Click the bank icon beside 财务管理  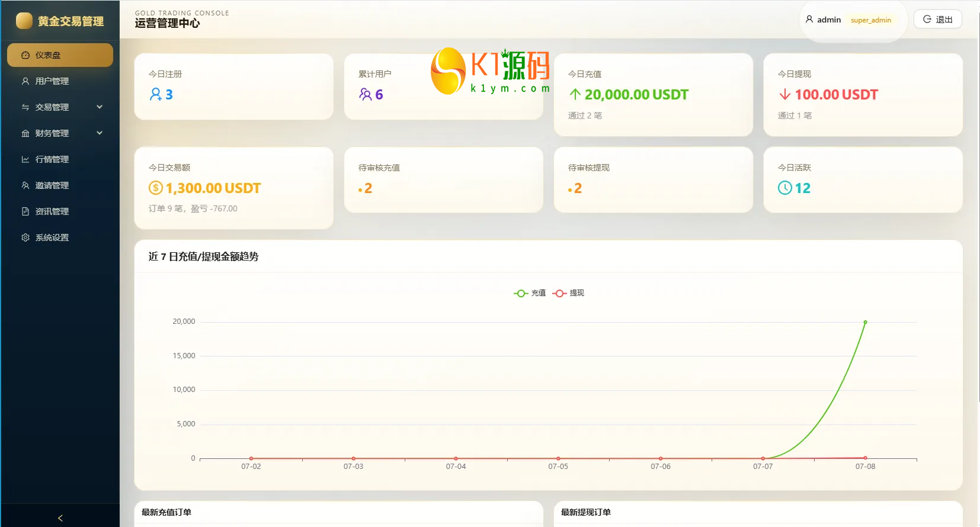tap(25, 133)
